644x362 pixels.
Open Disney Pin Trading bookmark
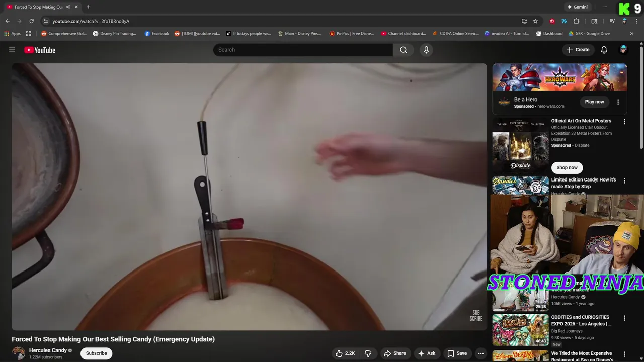(x=114, y=34)
